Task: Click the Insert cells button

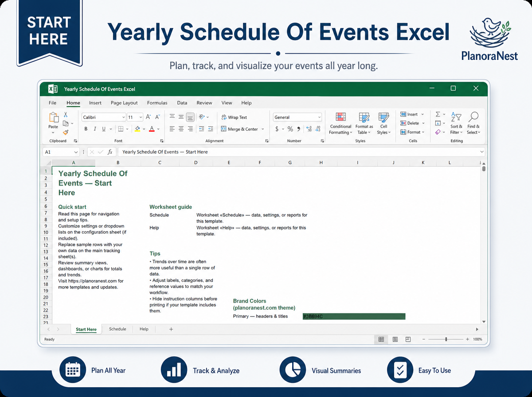Action: 412,114
